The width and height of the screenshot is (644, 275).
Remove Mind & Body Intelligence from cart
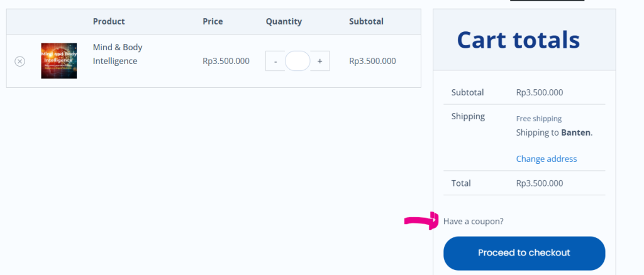[19, 62]
